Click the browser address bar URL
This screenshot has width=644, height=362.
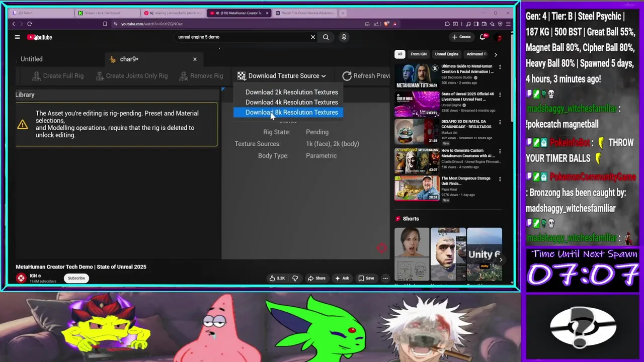(x=152, y=24)
